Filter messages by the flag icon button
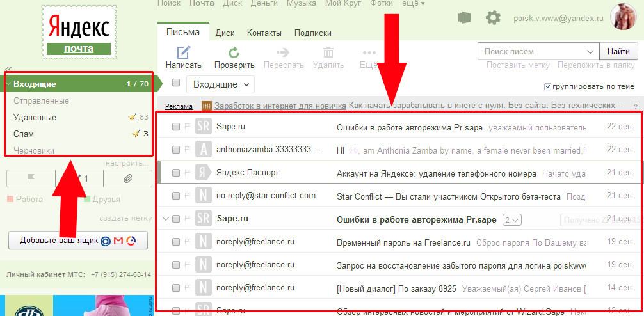The height and width of the screenshot is (316, 644). point(31,178)
